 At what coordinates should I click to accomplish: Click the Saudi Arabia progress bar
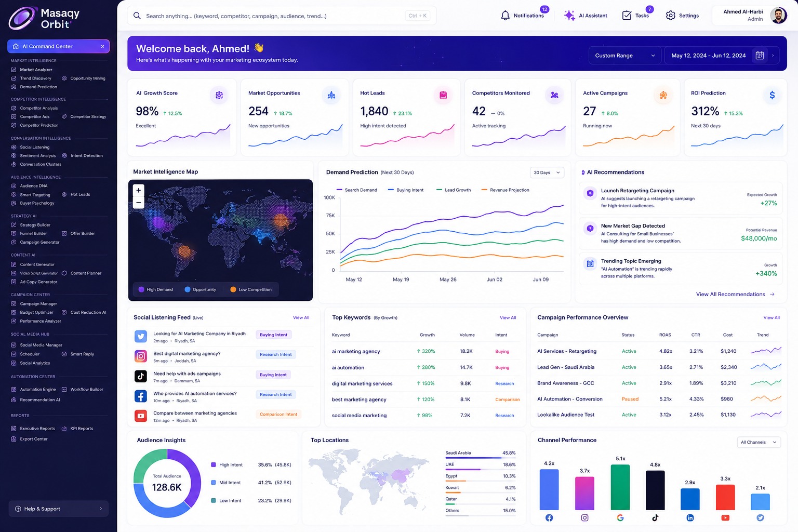coord(481,458)
